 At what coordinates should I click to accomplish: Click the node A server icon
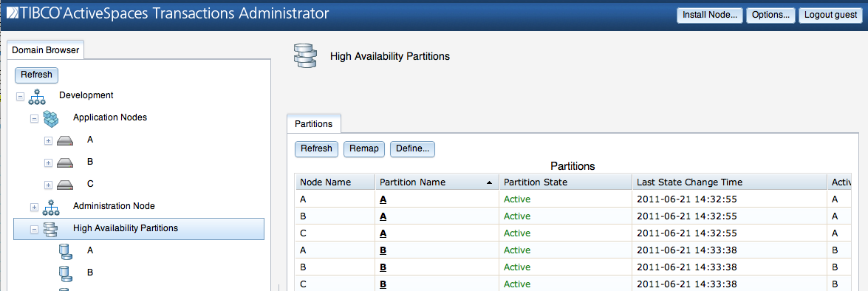pyautogui.click(x=65, y=140)
